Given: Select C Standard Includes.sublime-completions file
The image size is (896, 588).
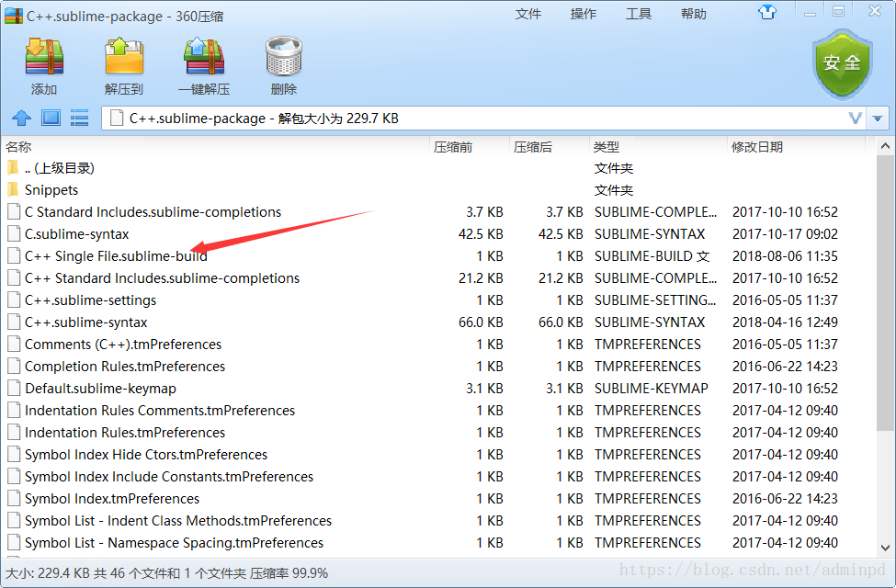Looking at the screenshot, I should tap(153, 212).
